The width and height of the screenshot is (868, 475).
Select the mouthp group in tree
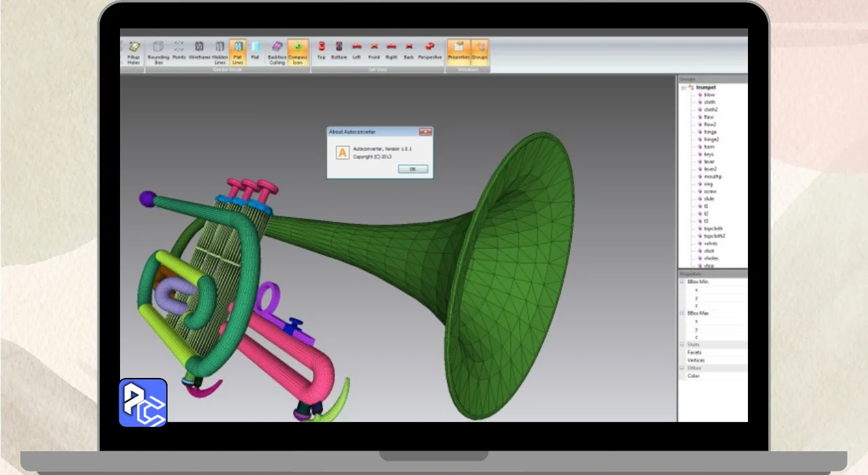point(712,176)
